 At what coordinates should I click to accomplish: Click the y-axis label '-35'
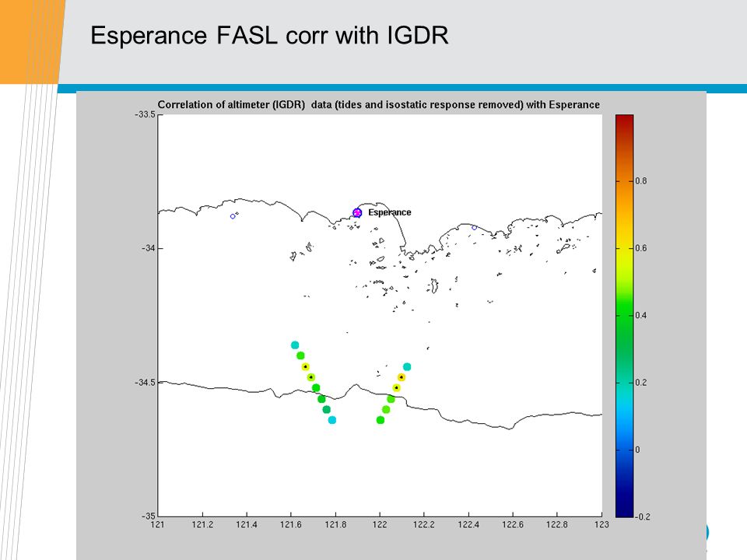click(148, 516)
